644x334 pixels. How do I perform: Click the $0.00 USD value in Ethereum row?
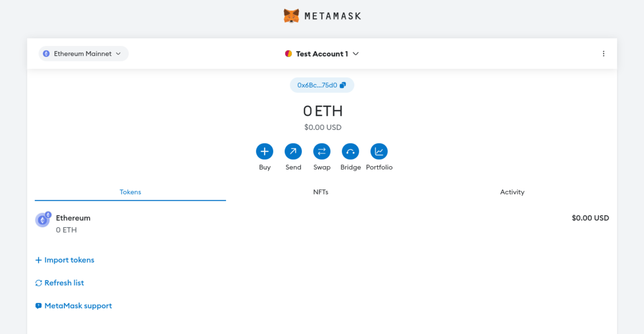[590, 218]
